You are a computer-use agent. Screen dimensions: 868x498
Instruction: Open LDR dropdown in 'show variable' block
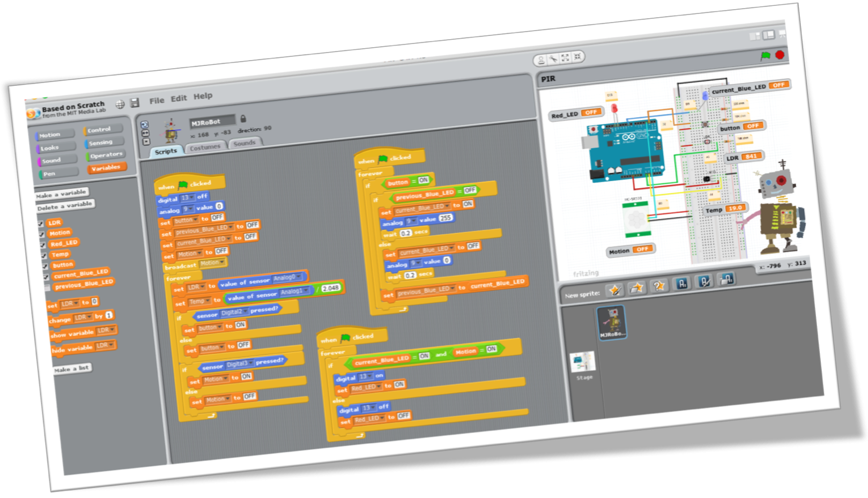click(106, 330)
